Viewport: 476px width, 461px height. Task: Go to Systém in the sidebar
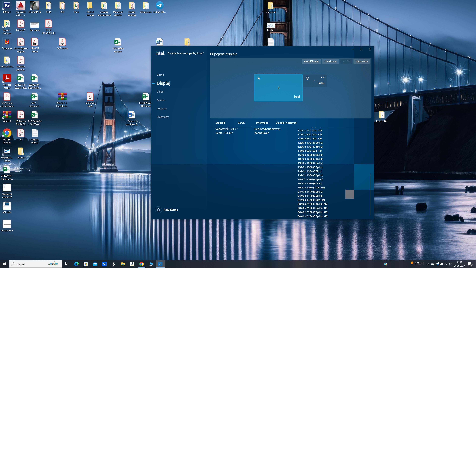[x=161, y=100]
